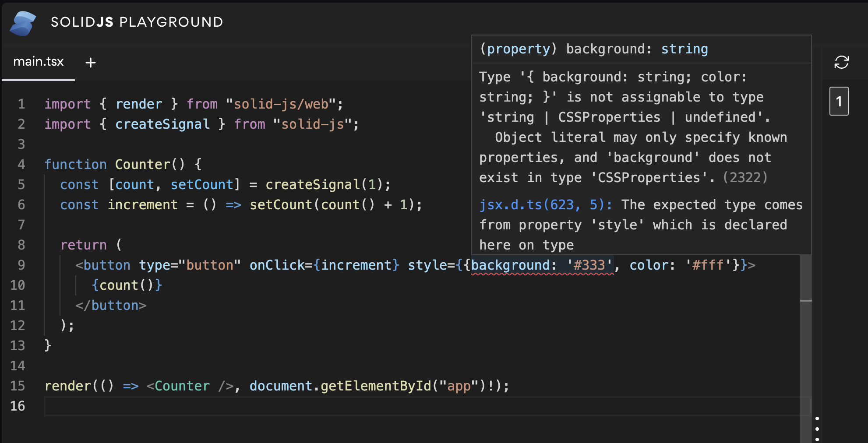Click the Counter function name on line 4
Viewport: 868px width, 443px height.
142,165
